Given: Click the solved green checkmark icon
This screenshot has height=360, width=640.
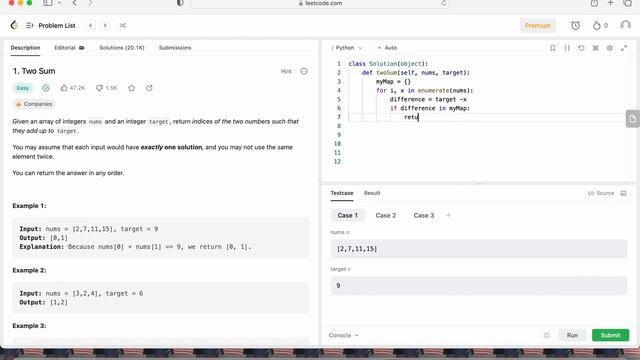Looking at the screenshot, I should click(x=46, y=88).
